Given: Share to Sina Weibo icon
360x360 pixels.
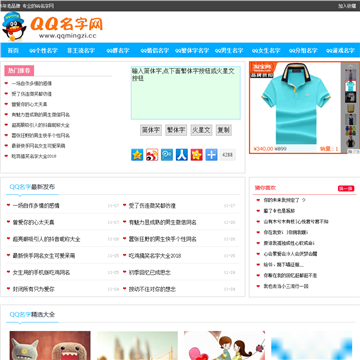Looking at the screenshot, I should [x=152, y=155].
